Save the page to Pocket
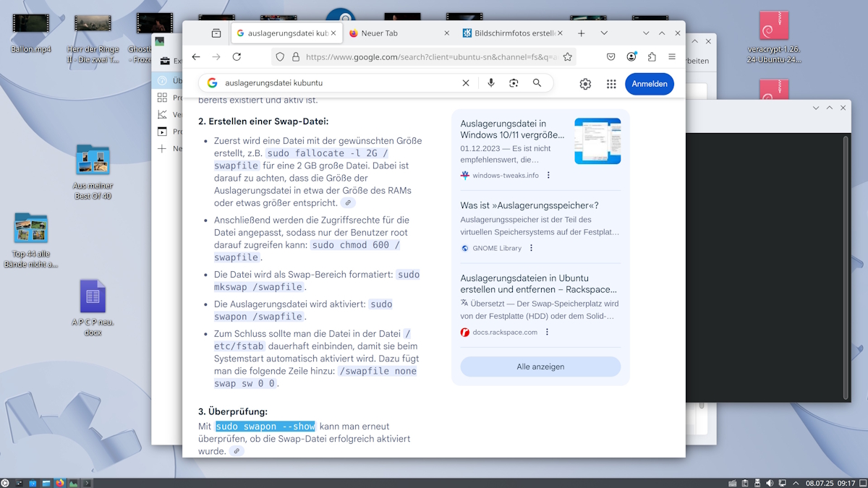868x488 pixels. pyautogui.click(x=610, y=56)
